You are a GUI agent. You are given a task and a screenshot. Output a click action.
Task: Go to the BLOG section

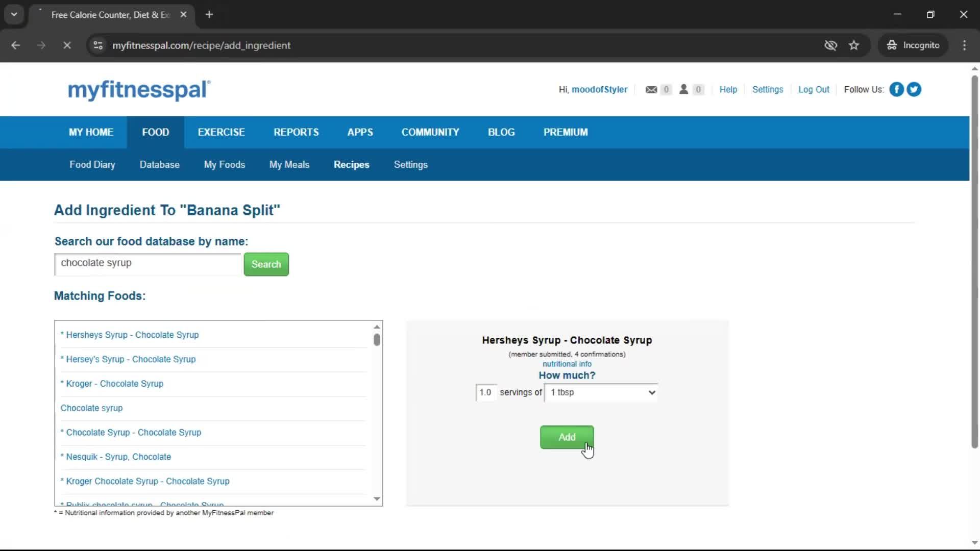click(x=501, y=132)
